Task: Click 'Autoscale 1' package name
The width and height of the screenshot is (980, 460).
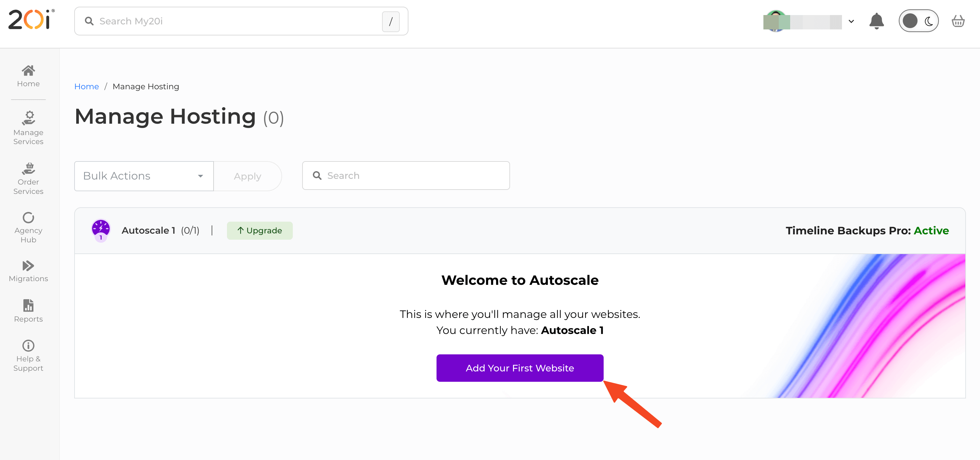Action: (148, 230)
